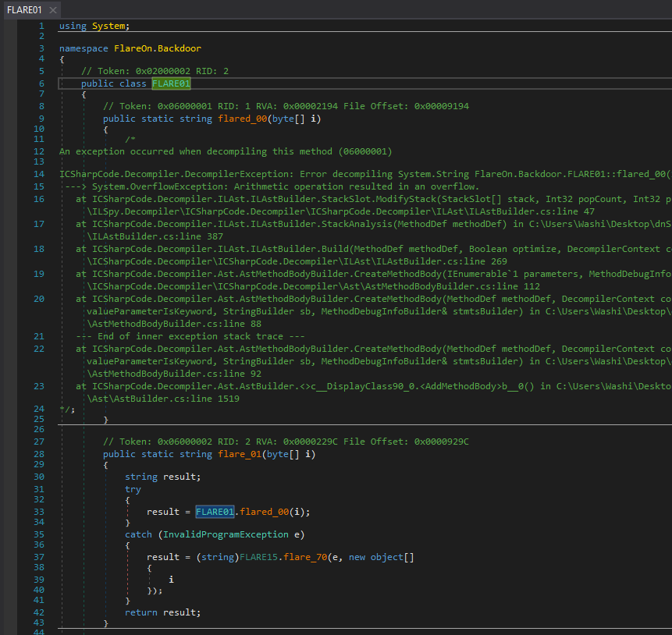
Task: Click the flare_01 method declaration name
Action: 240,454
